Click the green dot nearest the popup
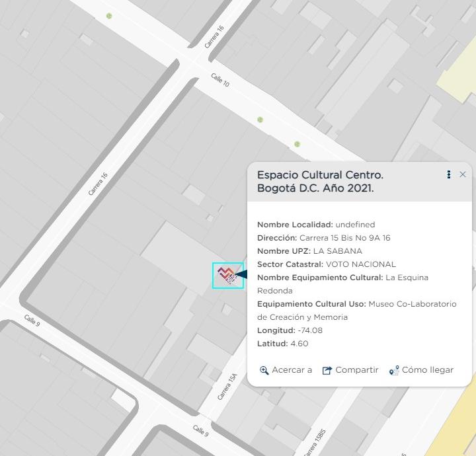This screenshot has width=476, height=456. [x=297, y=144]
